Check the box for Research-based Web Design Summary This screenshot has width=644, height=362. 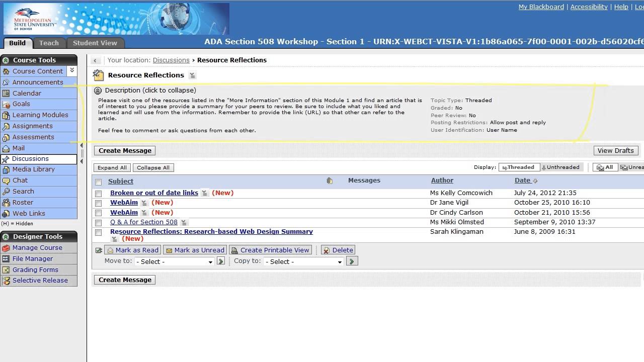[x=99, y=232]
